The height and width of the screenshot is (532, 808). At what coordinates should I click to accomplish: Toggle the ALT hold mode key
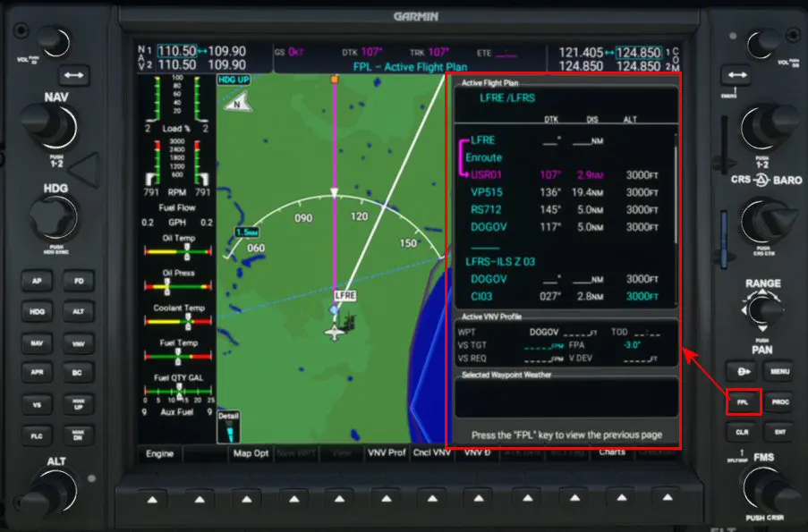point(79,312)
